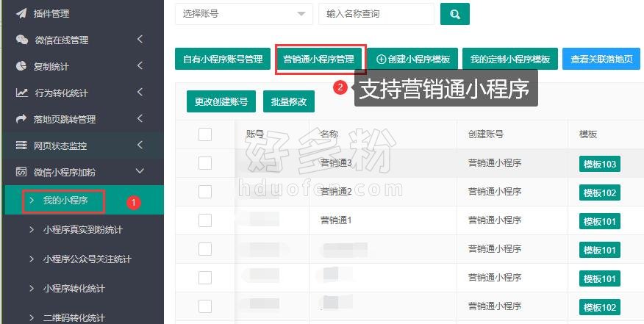Screen dimensions: 644x324
Task: Click the 模板 column header
Action: click(x=588, y=134)
